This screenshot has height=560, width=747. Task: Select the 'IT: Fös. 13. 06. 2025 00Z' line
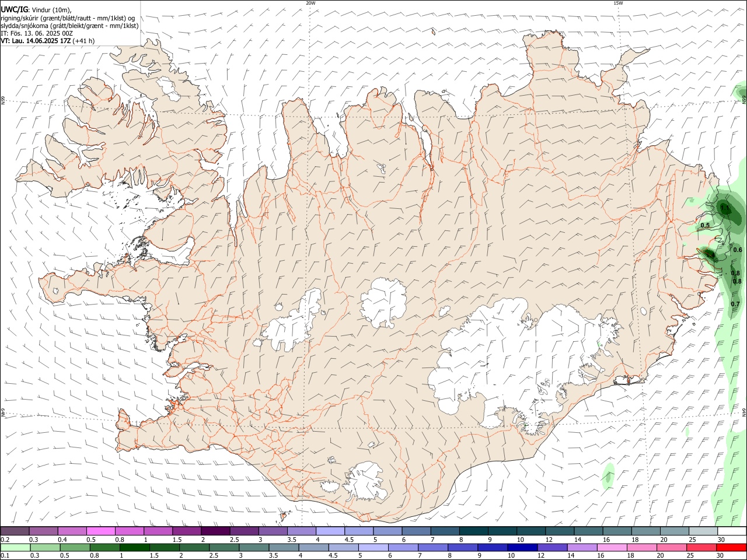point(37,33)
